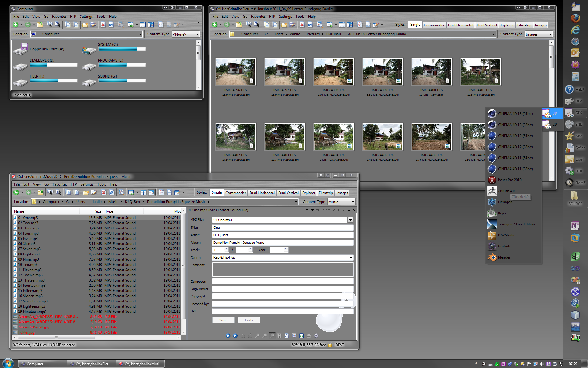This screenshot has width=588, height=368.
Task: Go up one folder in the Computer window toolbar
Action: click(40, 25)
